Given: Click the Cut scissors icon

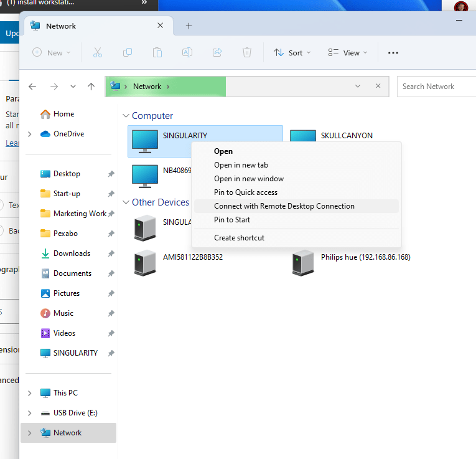Looking at the screenshot, I should [98, 52].
